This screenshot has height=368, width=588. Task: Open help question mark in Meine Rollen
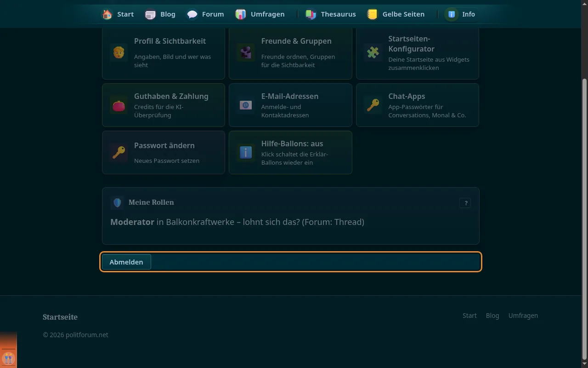tap(465, 203)
